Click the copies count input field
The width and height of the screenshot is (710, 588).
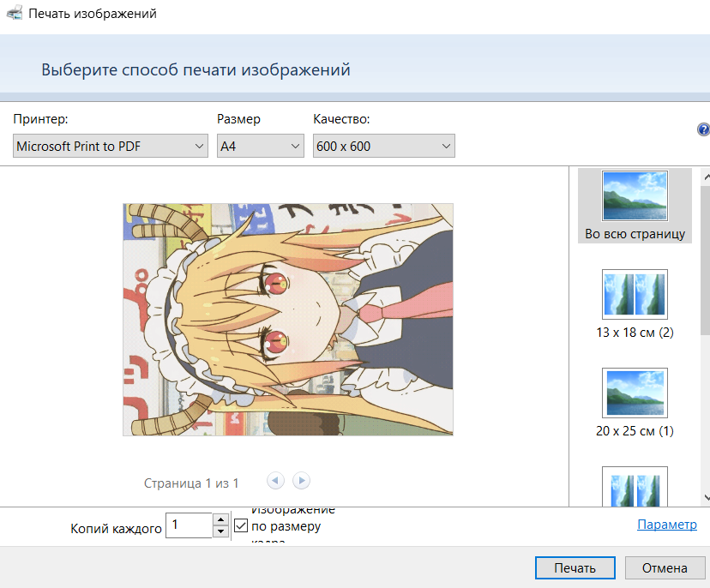(x=189, y=525)
